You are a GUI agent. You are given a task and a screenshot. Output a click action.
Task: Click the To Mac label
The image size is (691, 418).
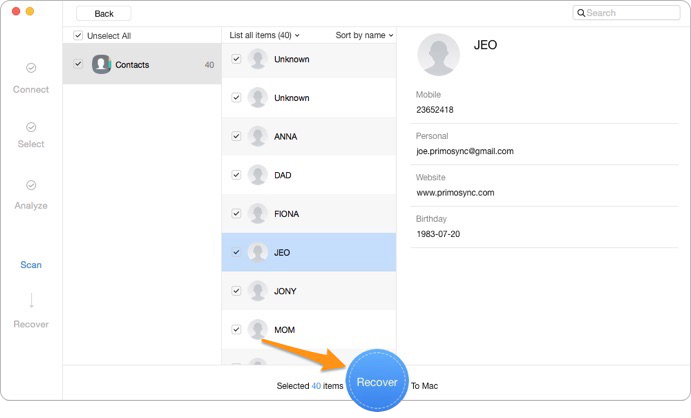[424, 386]
